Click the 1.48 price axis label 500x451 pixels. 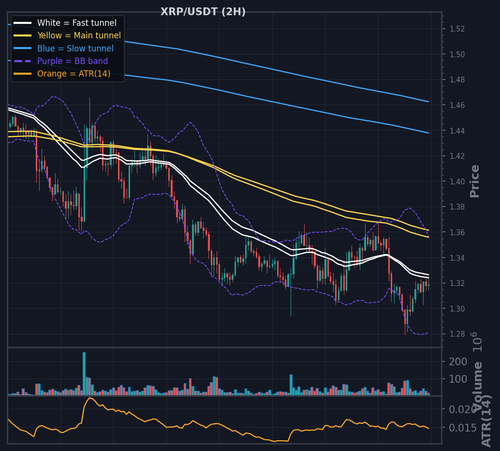point(457,80)
